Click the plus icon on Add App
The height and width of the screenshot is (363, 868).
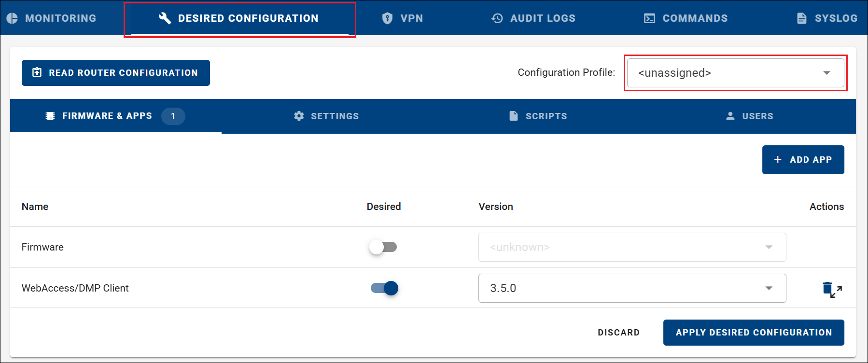[x=778, y=159]
